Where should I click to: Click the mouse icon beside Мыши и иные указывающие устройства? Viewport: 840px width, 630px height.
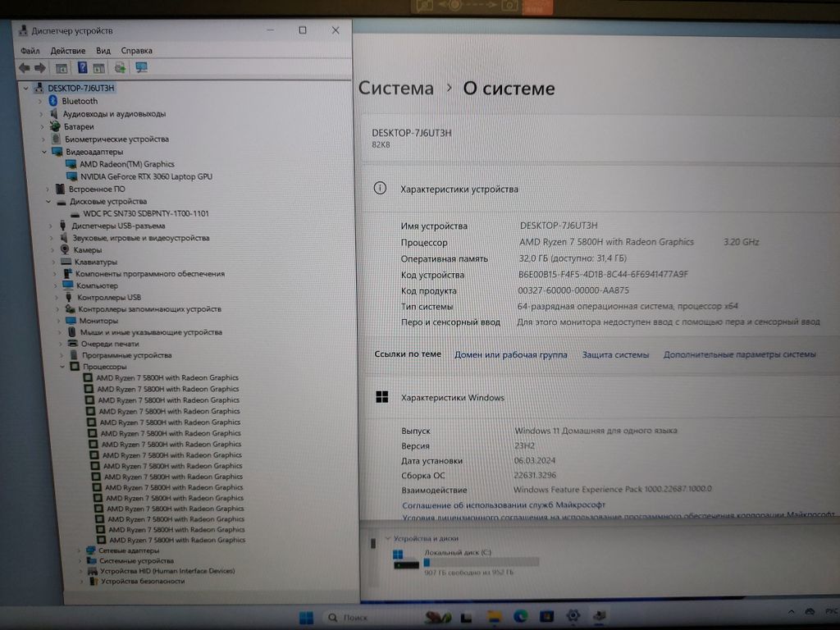pyautogui.click(x=72, y=332)
